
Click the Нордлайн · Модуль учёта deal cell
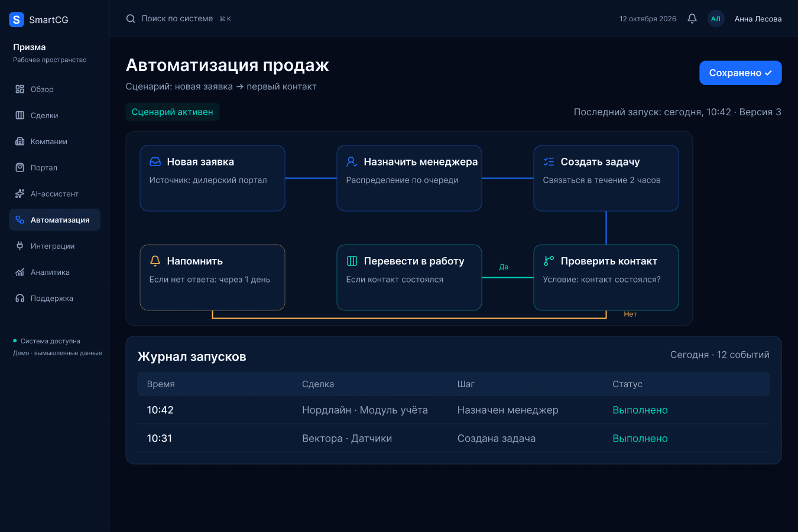pyautogui.click(x=365, y=410)
